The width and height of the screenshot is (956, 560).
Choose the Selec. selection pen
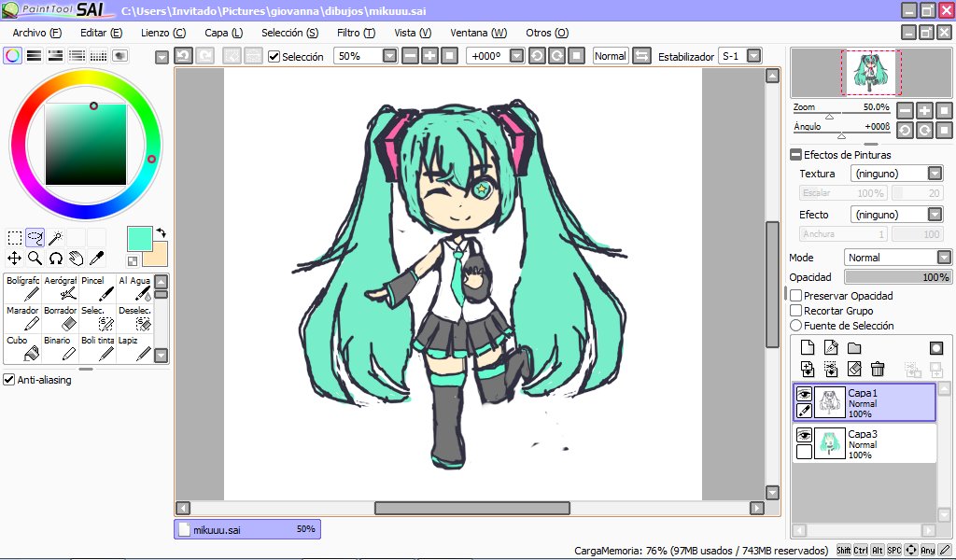(97, 318)
